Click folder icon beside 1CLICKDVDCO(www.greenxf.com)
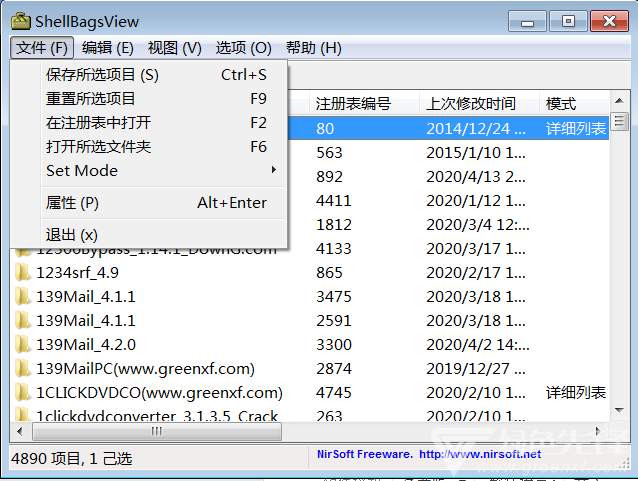 pos(22,393)
